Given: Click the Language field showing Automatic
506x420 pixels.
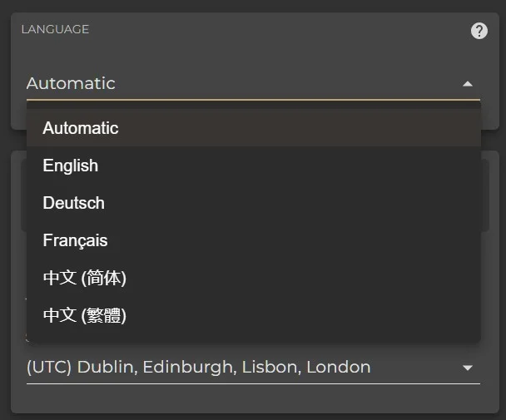Looking at the screenshot, I should [253, 83].
